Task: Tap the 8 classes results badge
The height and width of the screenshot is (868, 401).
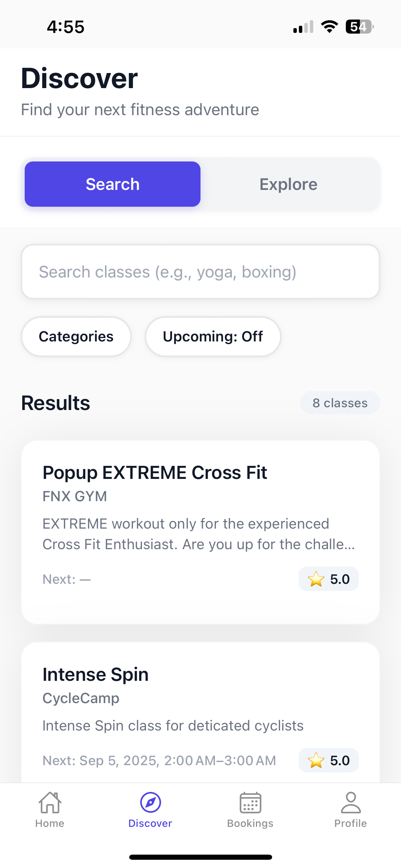Action: (x=340, y=403)
